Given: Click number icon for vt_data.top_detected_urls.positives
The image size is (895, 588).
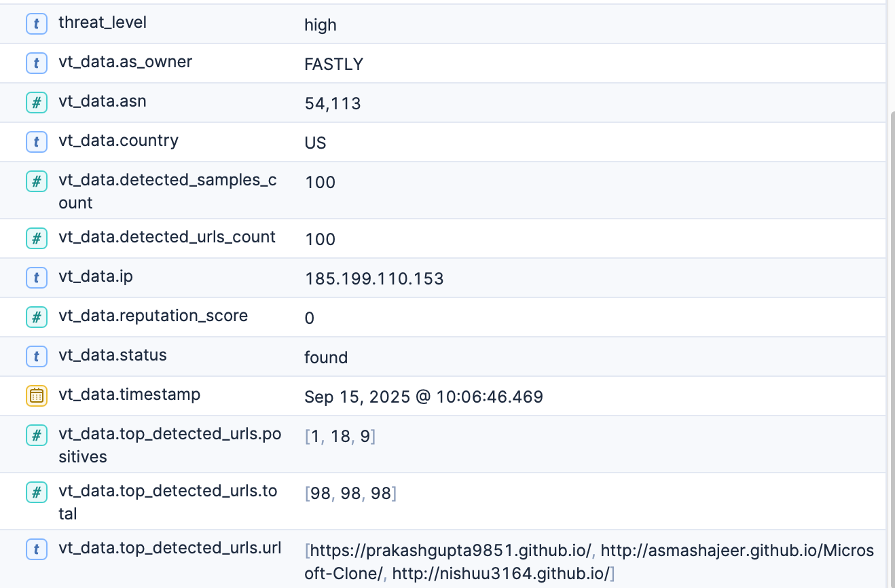Looking at the screenshot, I should (36, 436).
